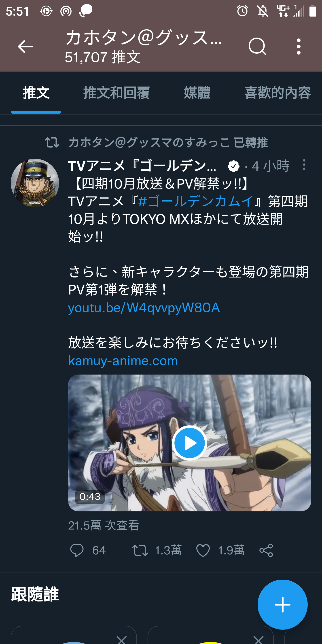Open the kamuy-anime.com link
The width and height of the screenshot is (322, 644).
point(123,361)
